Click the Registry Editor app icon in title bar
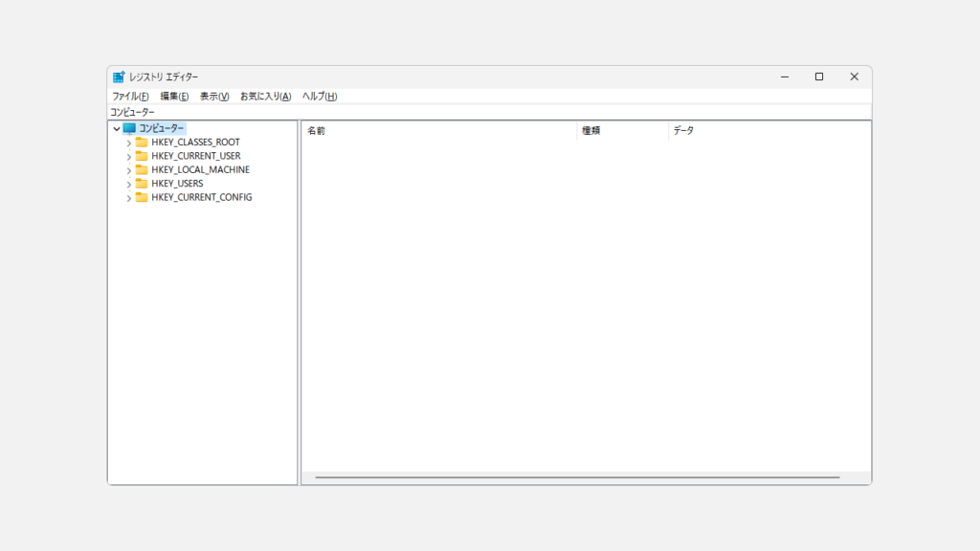 [119, 77]
